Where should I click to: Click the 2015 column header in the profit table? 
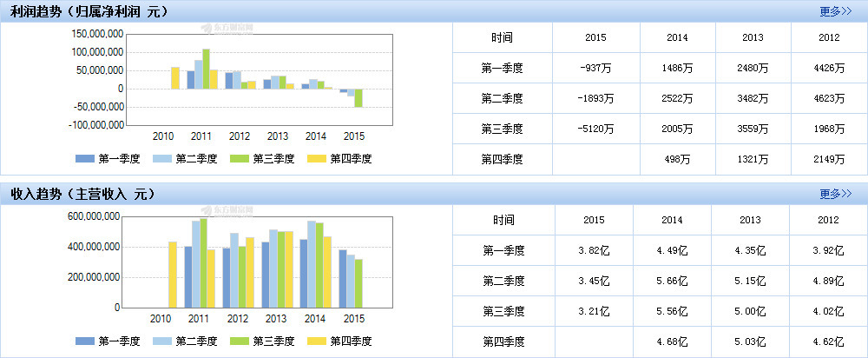595,38
